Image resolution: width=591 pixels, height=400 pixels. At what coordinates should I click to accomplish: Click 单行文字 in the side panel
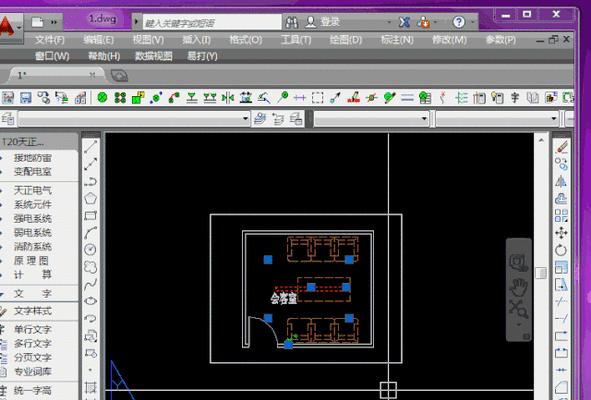(x=33, y=329)
